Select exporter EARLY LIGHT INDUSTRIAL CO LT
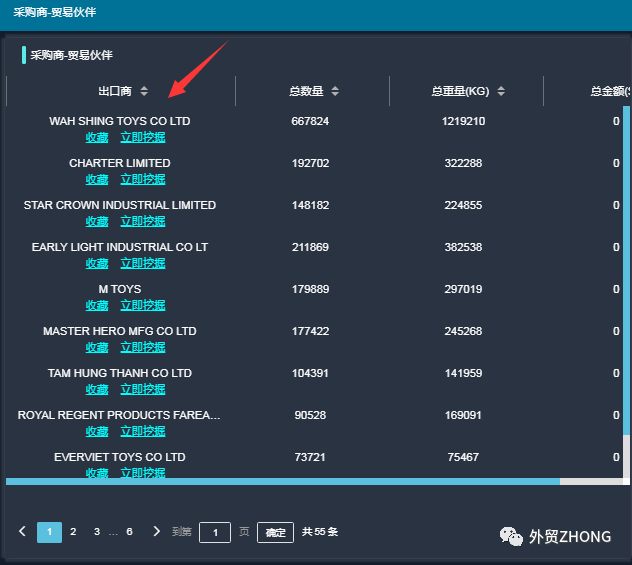Image resolution: width=632 pixels, height=565 pixels. point(120,247)
